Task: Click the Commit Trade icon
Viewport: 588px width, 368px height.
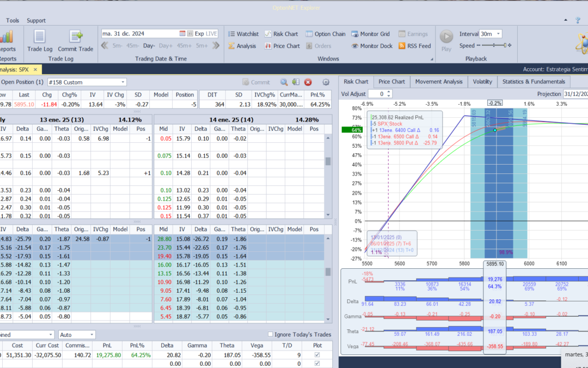Action: tap(76, 41)
